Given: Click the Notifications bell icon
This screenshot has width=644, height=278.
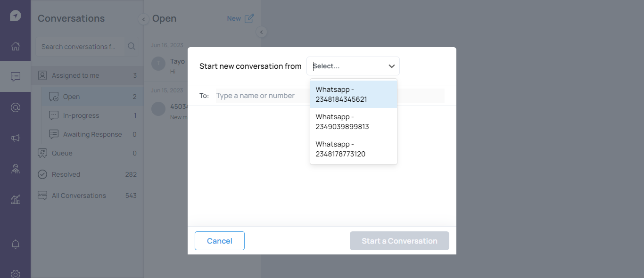Looking at the screenshot, I should 16,244.
